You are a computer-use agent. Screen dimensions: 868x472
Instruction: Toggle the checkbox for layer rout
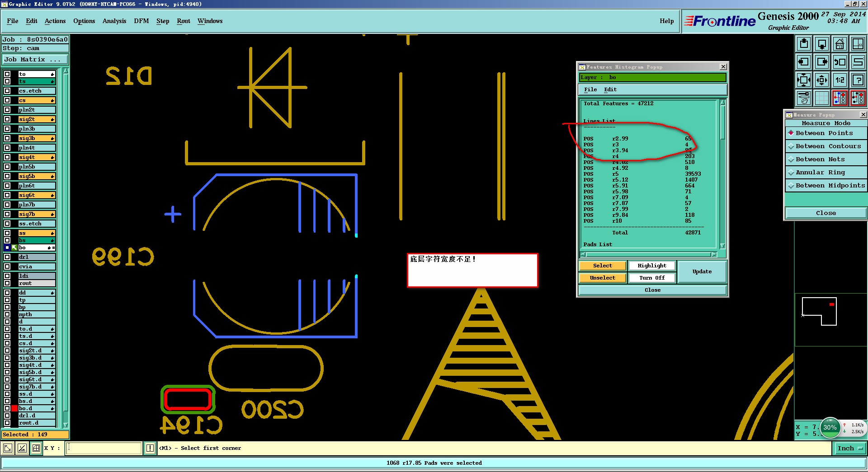pos(7,283)
